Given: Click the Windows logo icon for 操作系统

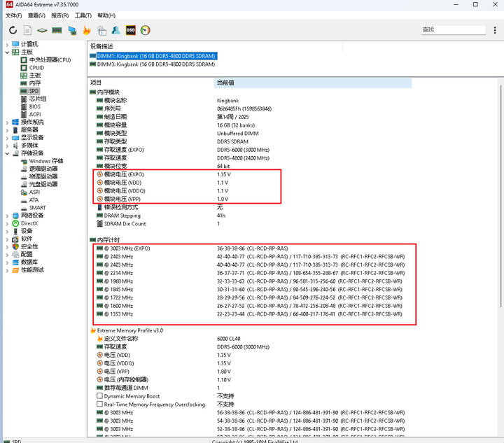Looking at the screenshot, I should [15, 122].
